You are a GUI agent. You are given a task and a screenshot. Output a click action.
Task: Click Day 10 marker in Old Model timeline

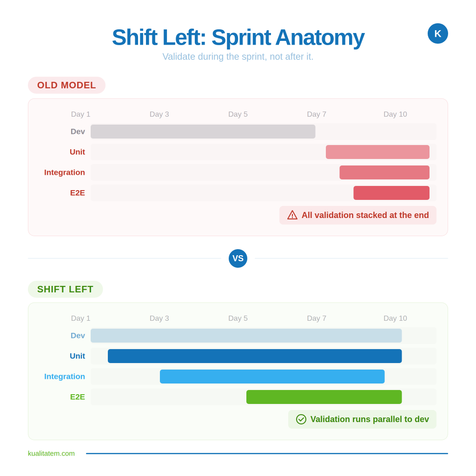pyautogui.click(x=395, y=114)
